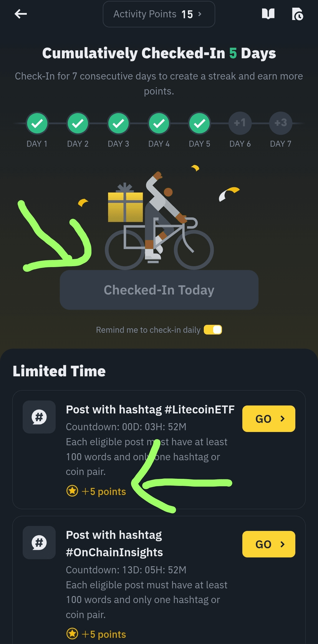Tap the Day 3 progress checkmark

pyautogui.click(x=118, y=123)
